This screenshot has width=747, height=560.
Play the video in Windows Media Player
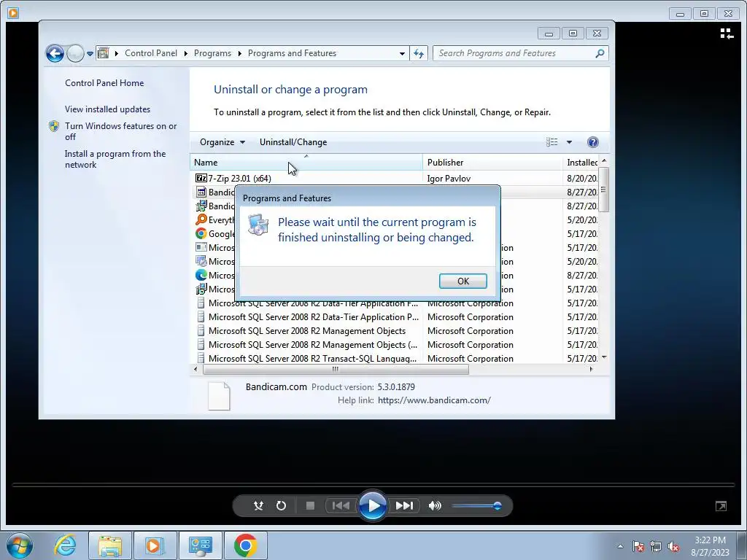pos(372,505)
